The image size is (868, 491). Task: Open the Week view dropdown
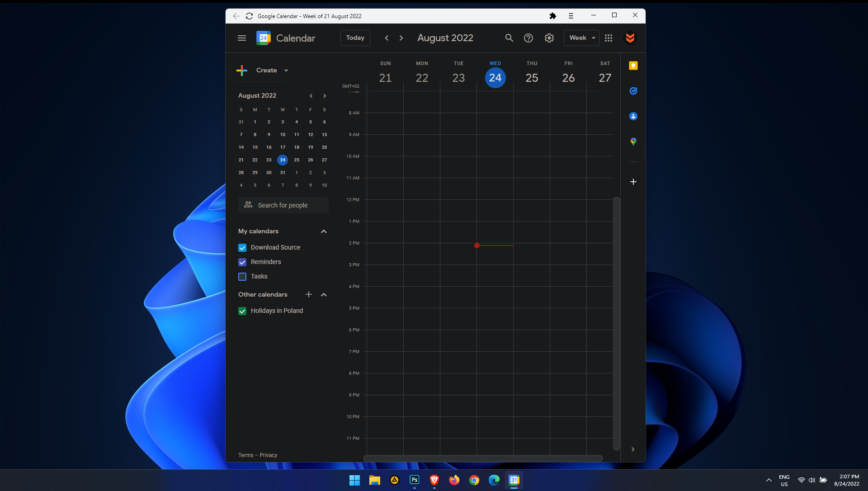(581, 38)
